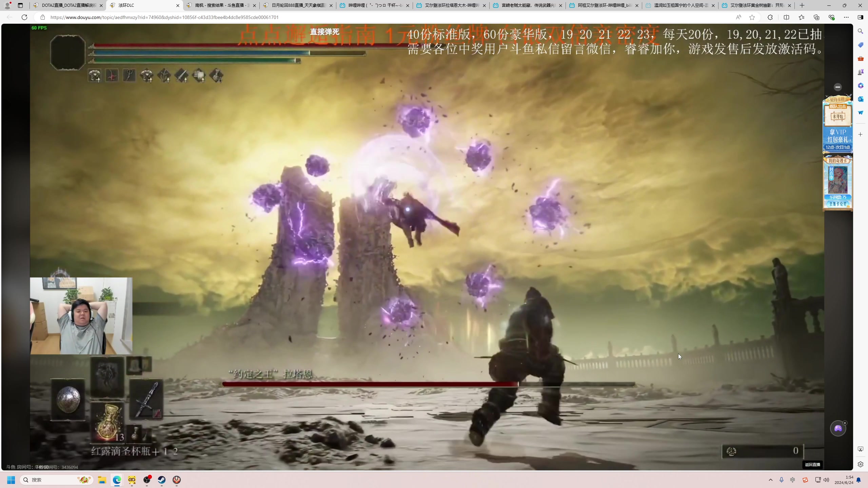This screenshot has width=868, height=488.
Task: Close the floating game assistant bubble
Action: point(845,423)
